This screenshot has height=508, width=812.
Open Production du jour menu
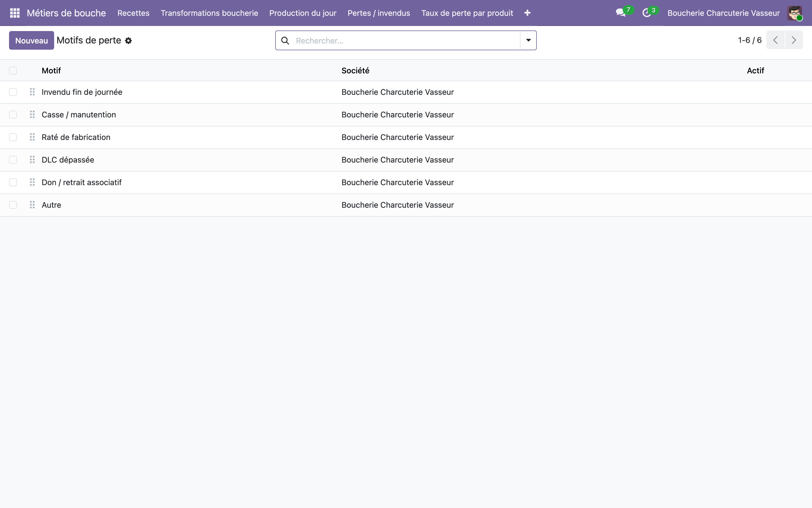[x=303, y=13]
